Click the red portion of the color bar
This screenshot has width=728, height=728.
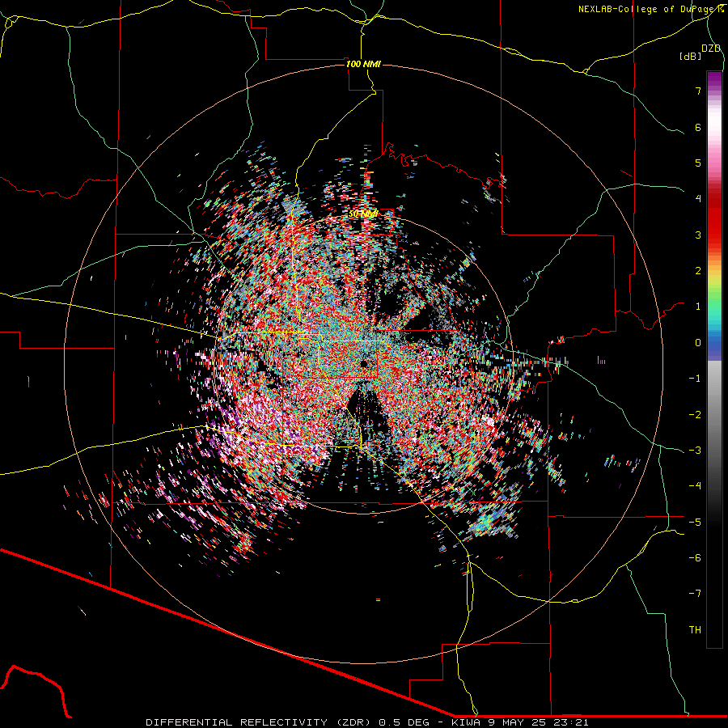(x=714, y=218)
